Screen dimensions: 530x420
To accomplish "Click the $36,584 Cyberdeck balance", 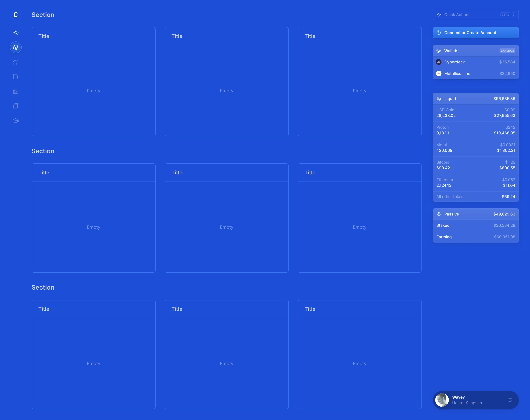I will tap(507, 62).
